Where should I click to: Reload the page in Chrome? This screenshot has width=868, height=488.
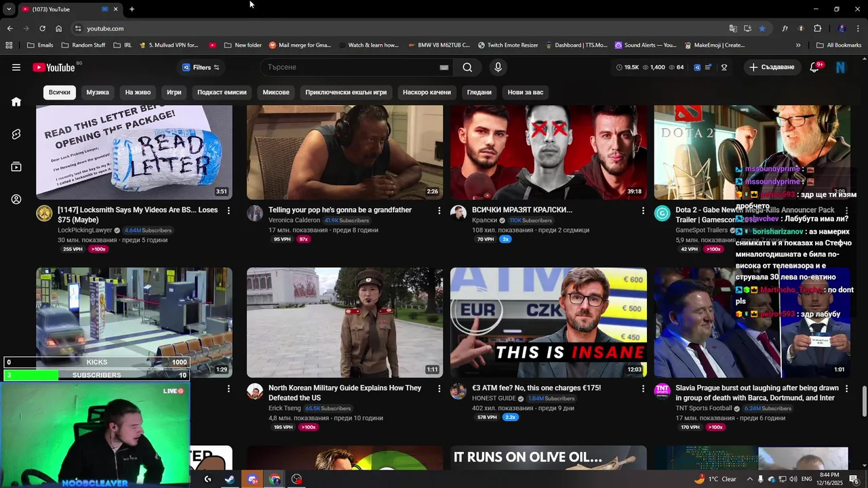click(42, 28)
